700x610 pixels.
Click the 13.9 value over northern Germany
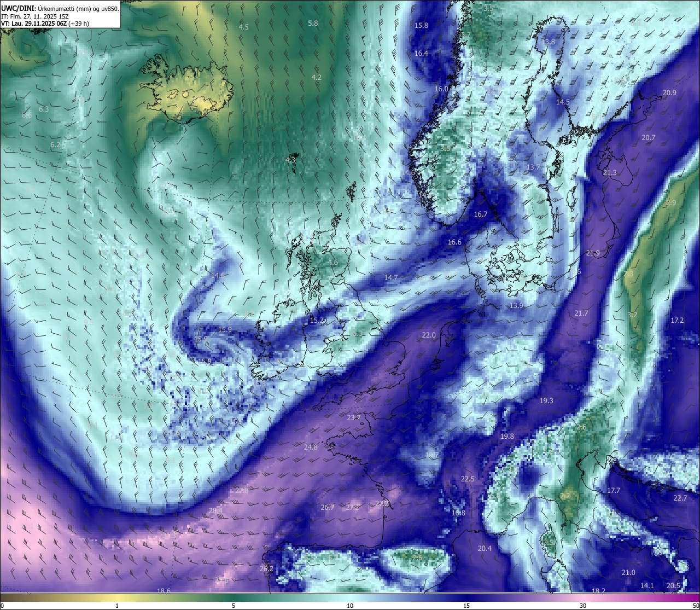coord(516,305)
